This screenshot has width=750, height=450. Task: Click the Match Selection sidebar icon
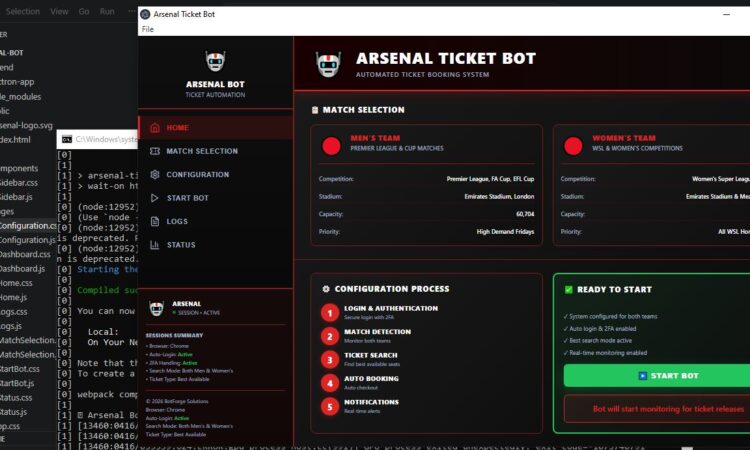[155, 151]
